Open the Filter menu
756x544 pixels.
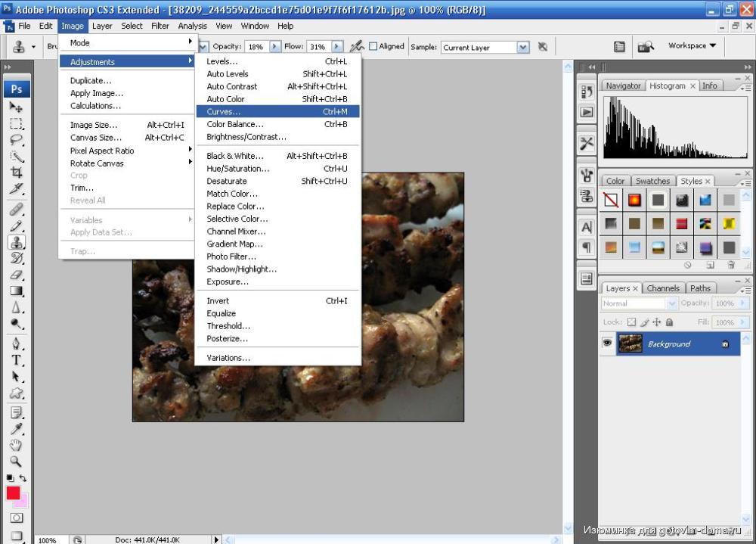point(160,26)
